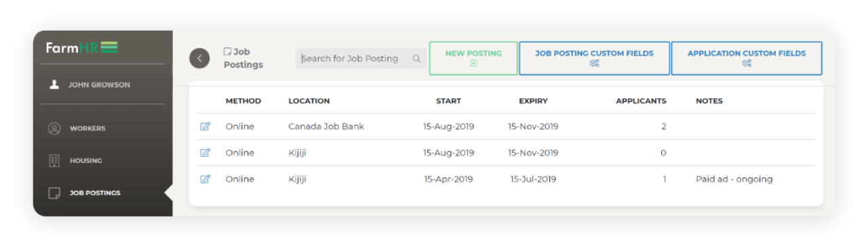868x252 pixels.
Task: Open the Housing building icon
Action: pos(54,161)
